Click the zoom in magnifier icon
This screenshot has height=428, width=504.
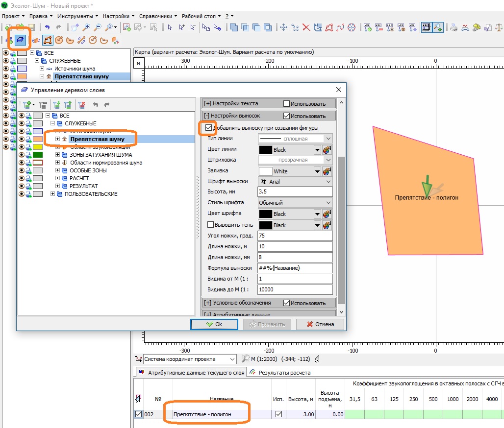coord(86,27)
